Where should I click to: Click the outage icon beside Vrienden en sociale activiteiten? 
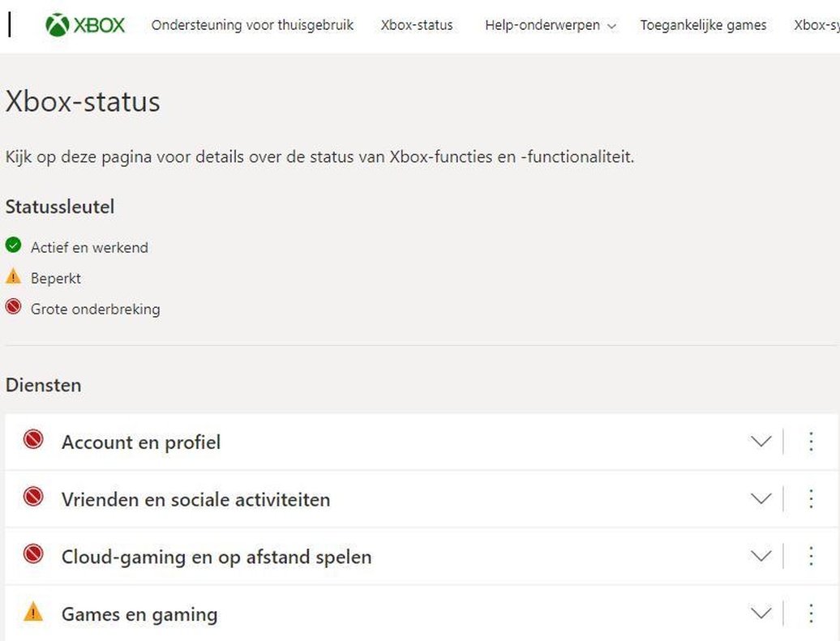33,497
